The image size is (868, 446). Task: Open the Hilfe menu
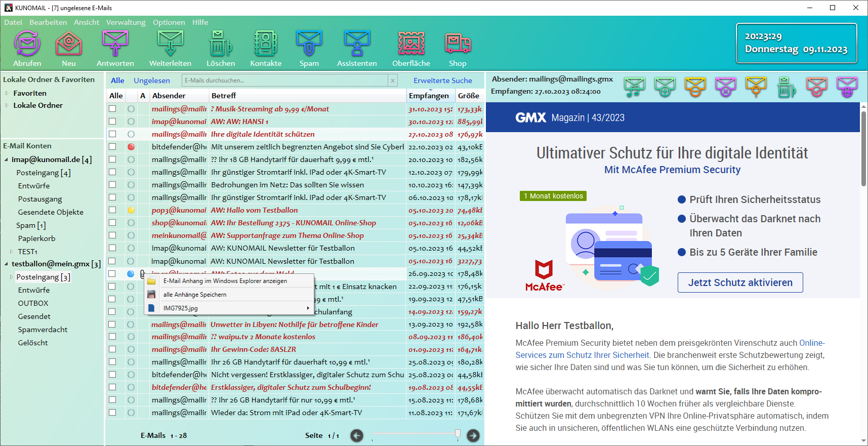(200, 22)
